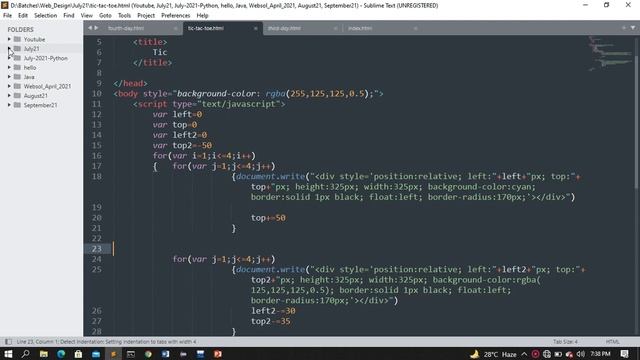Close the fourth-day.html tab
Screen dimensions: 640x360
[x=176, y=28]
